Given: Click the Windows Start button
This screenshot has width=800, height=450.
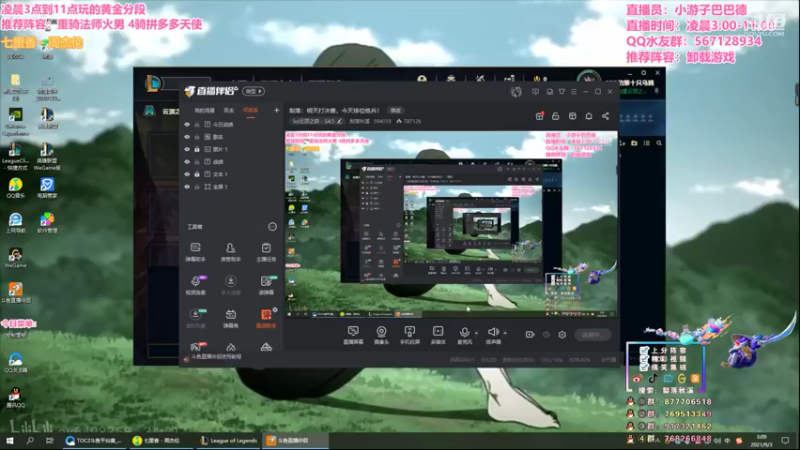Looking at the screenshot, I should (x=10, y=440).
